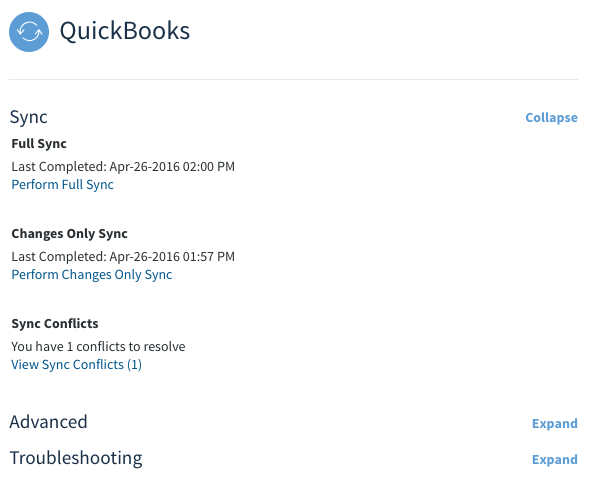Select the Changes Only Sync subheading
Viewport: 594px width, 484px height.
tap(69, 234)
